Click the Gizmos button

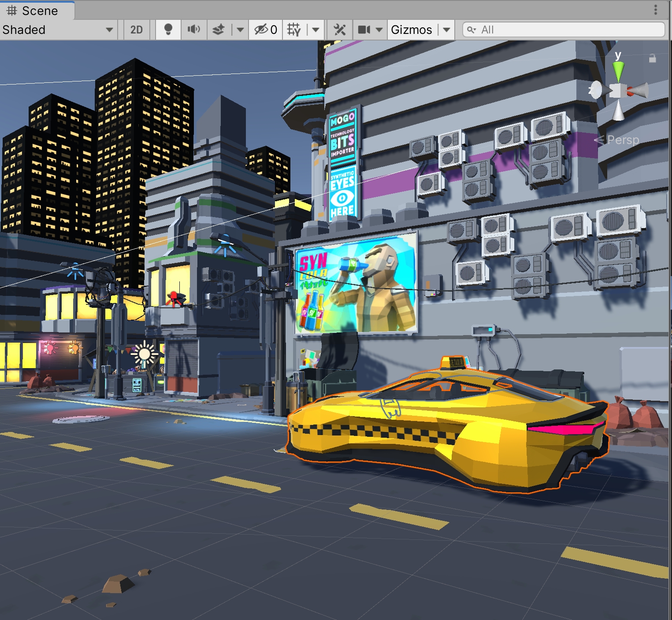tap(412, 30)
